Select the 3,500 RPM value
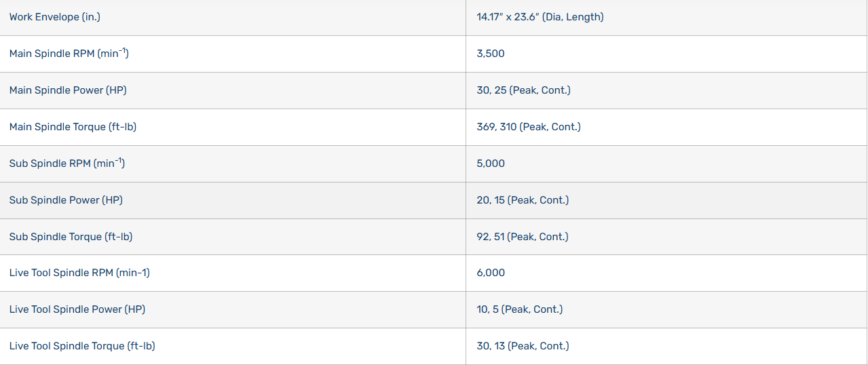Screen dimensions: 868x365 [x=491, y=54]
